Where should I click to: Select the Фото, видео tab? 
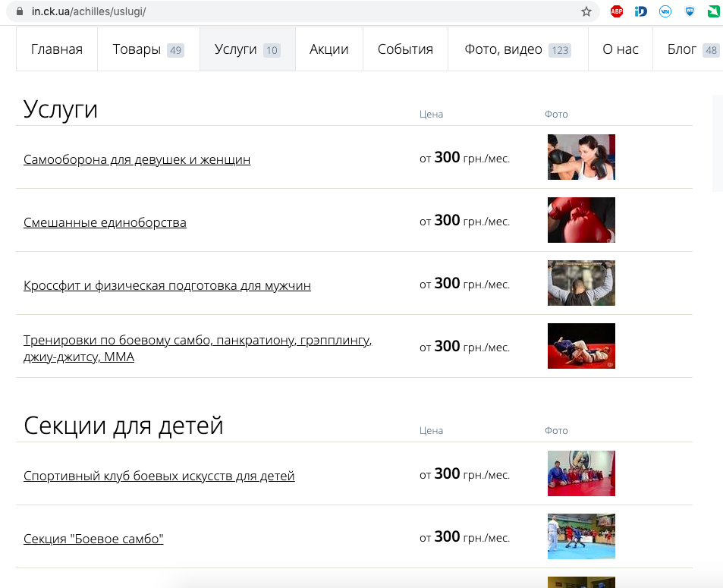click(517, 49)
